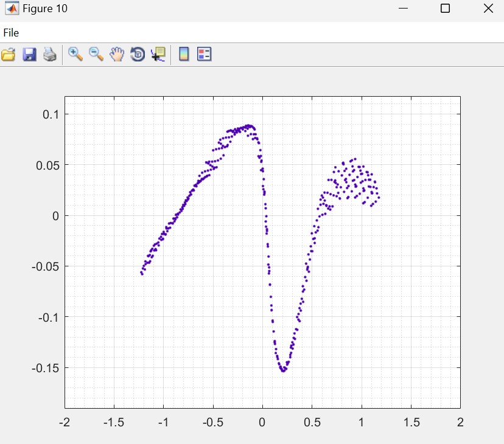Toggle the Insert Legend icon

pos(204,55)
